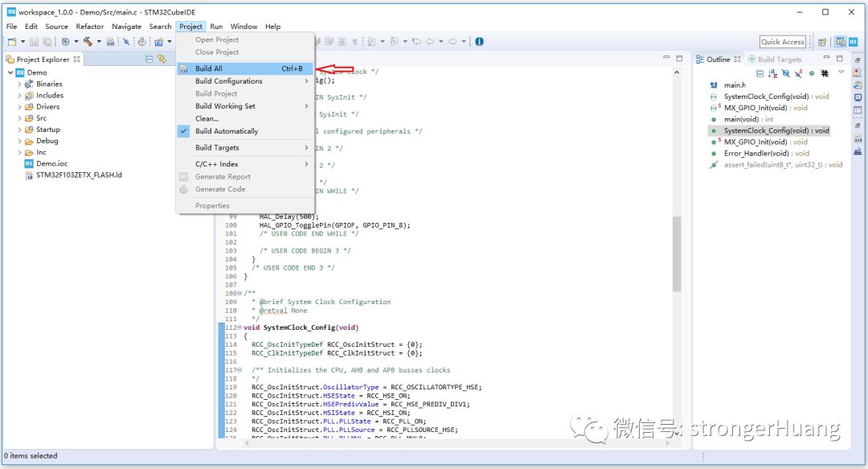Collapse the Demo project node
This screenshot has height=469, width=868.
point(10,72)
